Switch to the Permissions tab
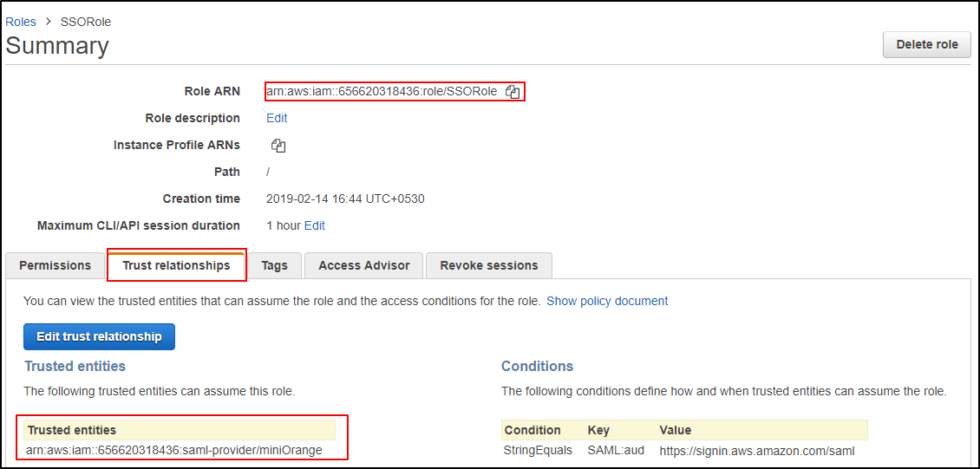The image size is (980, 469). (55, 265)
